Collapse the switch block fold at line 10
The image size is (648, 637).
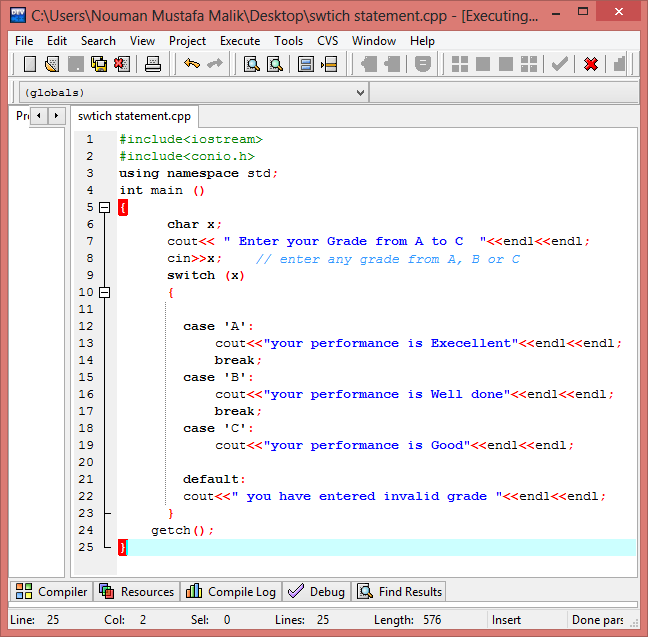103,292
